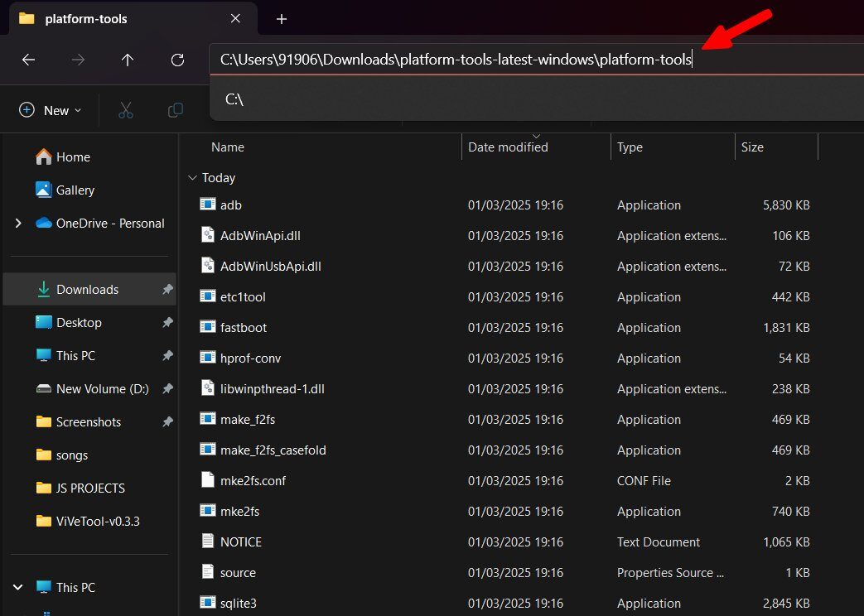The height and width of the screenshot is (616, 864).
Task: Select the fastboot application icon
Action: tap(207, 327)
